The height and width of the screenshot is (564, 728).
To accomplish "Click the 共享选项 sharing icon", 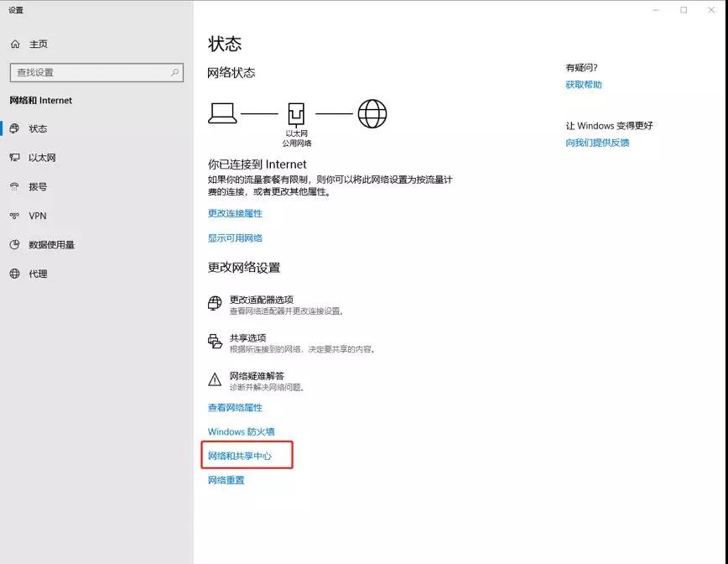I will click(215, 343).
